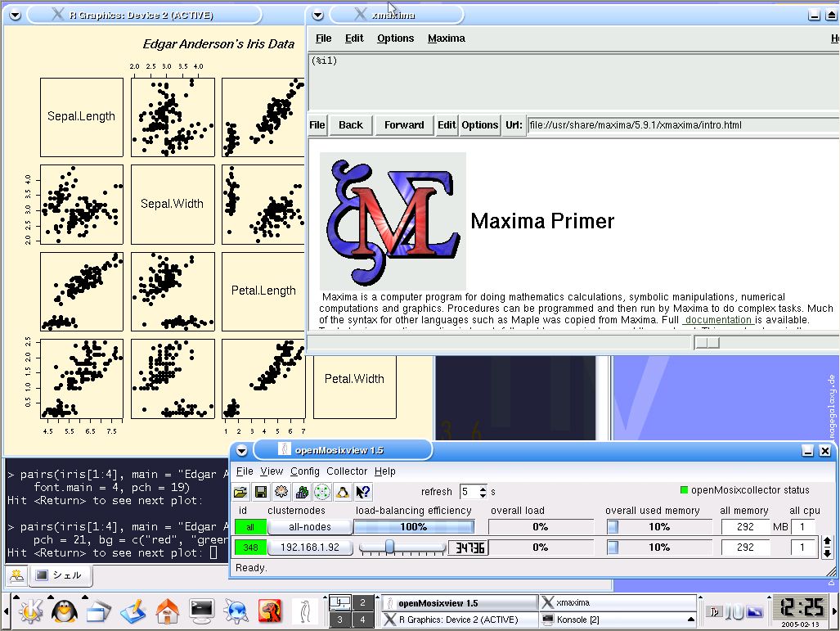Click the green 'all' id button
This screenshot has height=631, width=840.
click(250, 527)
